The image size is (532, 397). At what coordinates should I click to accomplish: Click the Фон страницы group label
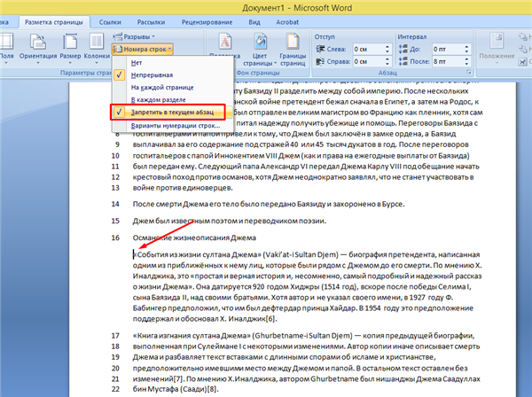pyautogui.click(x=258, y=73)
